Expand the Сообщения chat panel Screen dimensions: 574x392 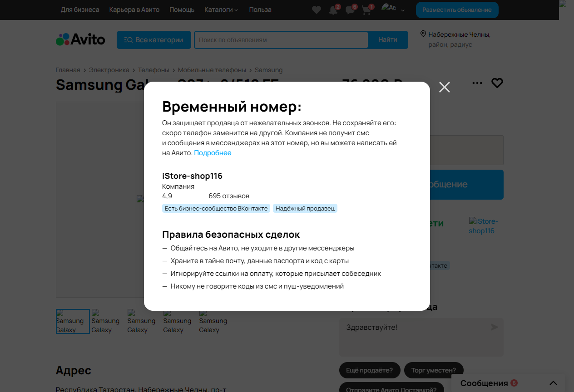click(553, 383)
